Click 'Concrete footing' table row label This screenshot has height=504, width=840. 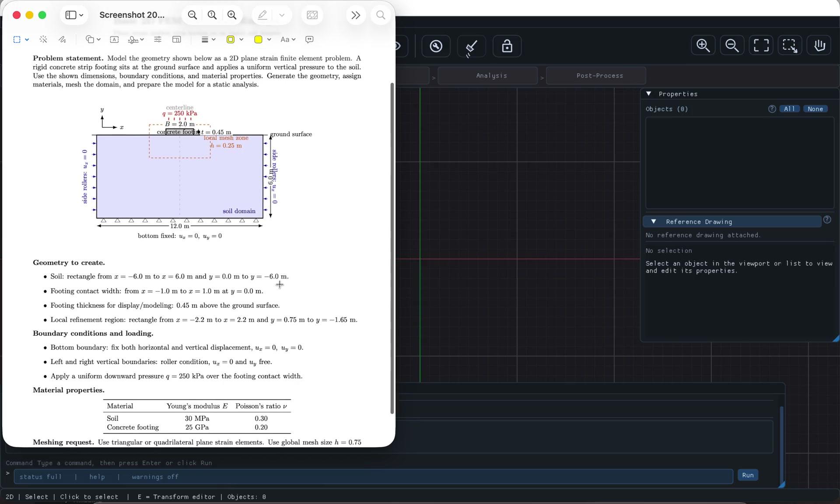pyautogui.click(x=133, y=427)
